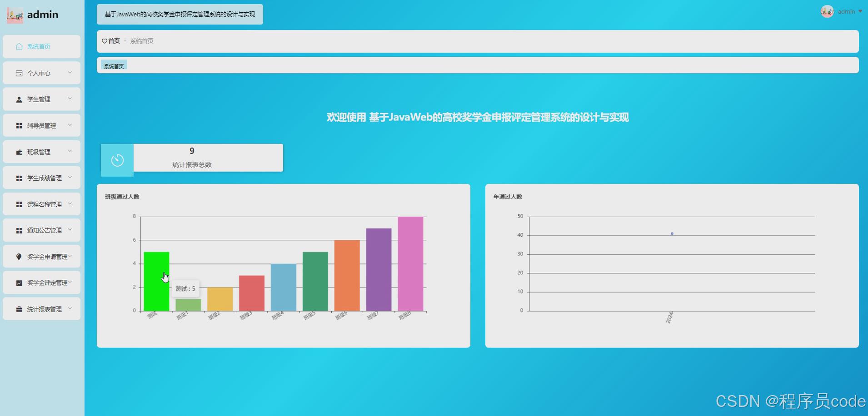Open the 奖学金评定管理 menu label

[47, 282]
